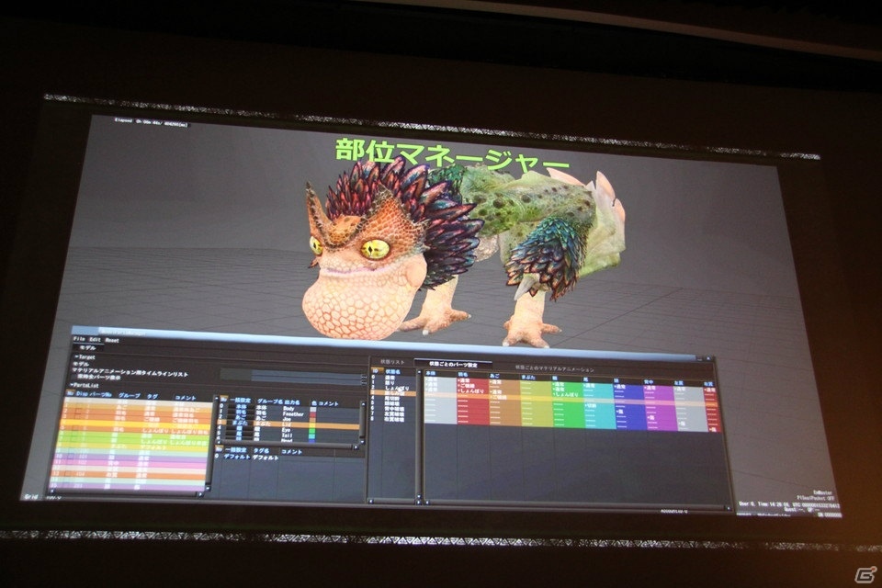The height and width of the screenshot is (588, 882).
Task: Select the Eye group row
Action: coord(288,430)
